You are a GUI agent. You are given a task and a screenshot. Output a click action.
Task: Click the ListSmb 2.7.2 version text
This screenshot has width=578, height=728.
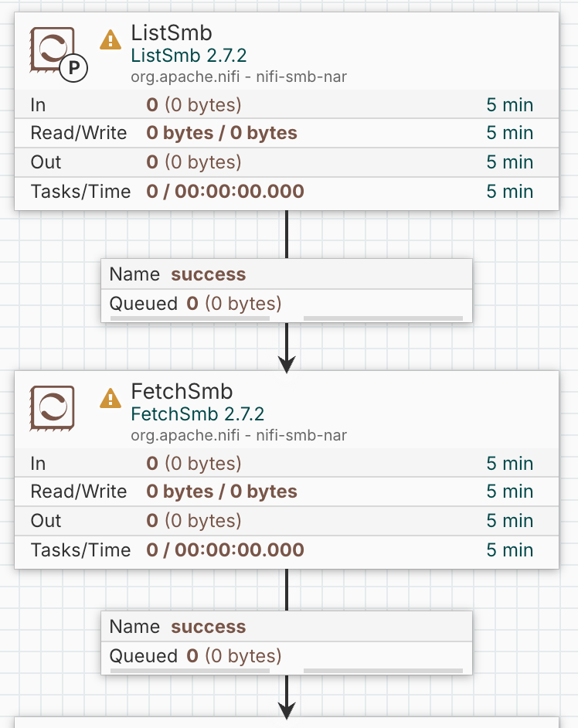click(x=189, y=56)
